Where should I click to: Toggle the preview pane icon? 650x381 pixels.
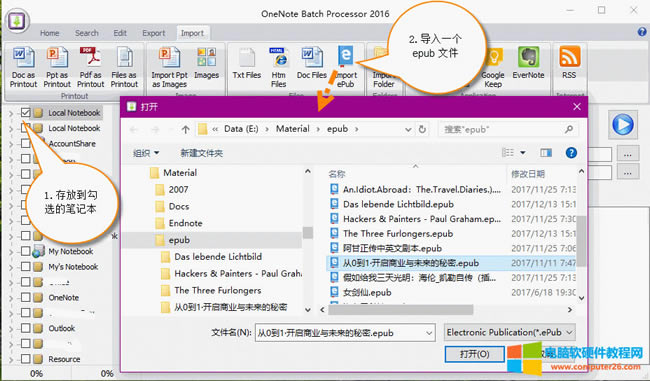546,153
